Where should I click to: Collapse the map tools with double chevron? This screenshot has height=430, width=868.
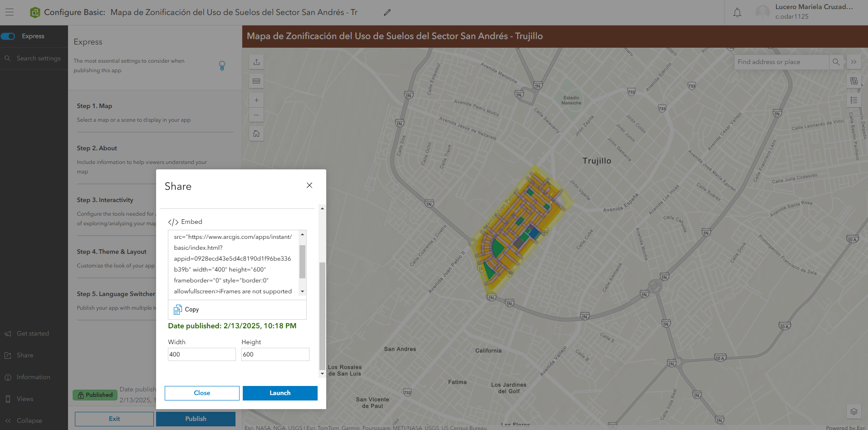(853, 62)
